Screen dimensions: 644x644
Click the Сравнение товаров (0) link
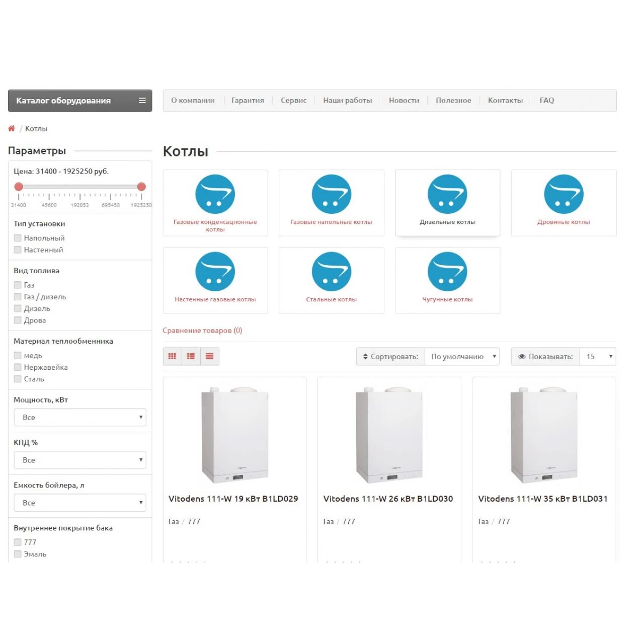tap(202, 331)
